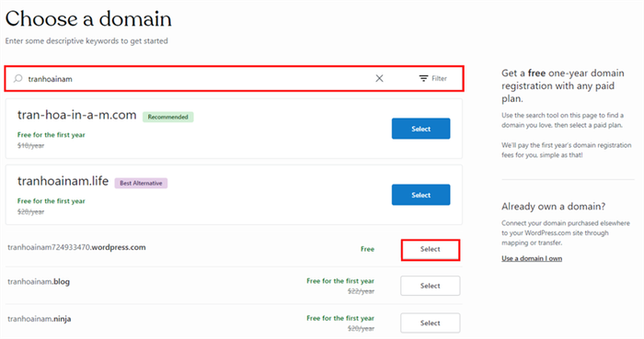Click the Recommended badge
Viewport: 644px width, 339px height.
[x=168, y=117]
